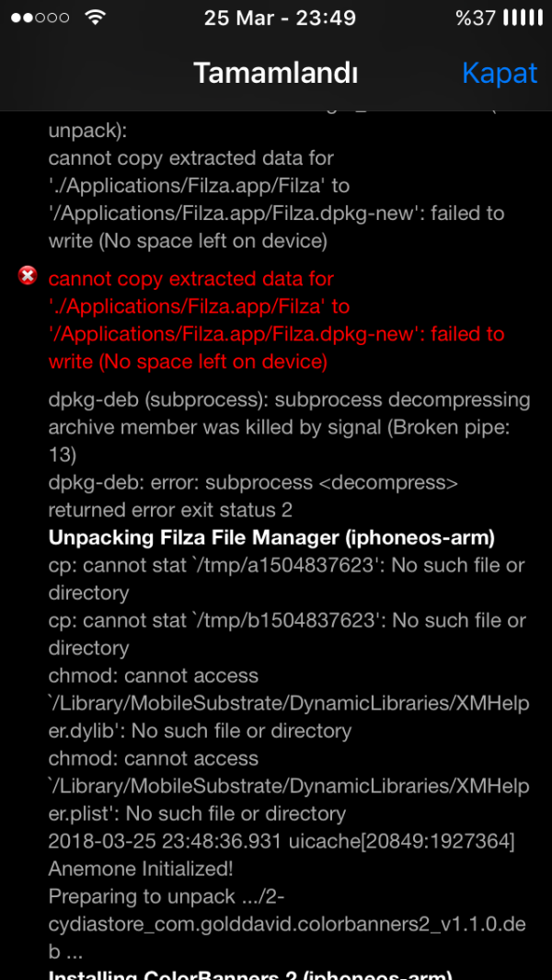Tap the Kapat link to dismiss the log
This screenshot has height=980, width=552.
(x=500, y=73)
